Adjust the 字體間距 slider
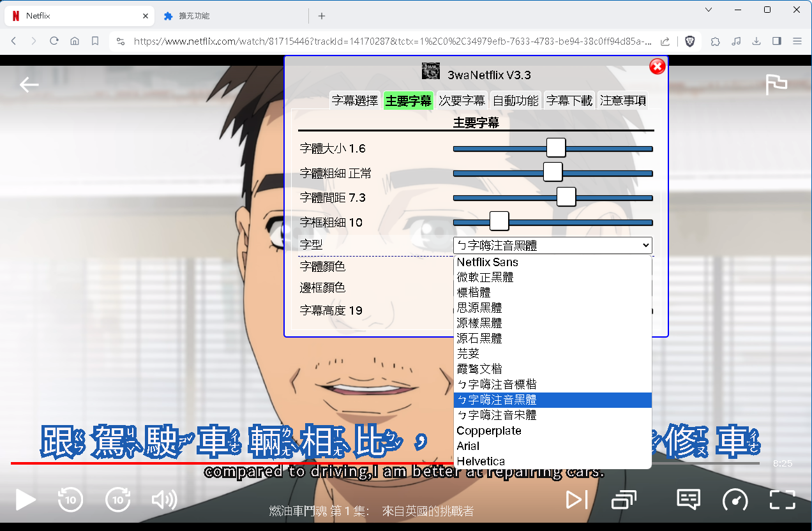This screenshot has width=812, height=531. (553, 197)
